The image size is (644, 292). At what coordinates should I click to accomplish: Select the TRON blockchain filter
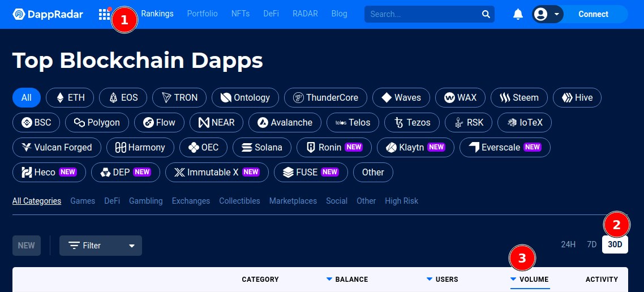pos(179,97)
